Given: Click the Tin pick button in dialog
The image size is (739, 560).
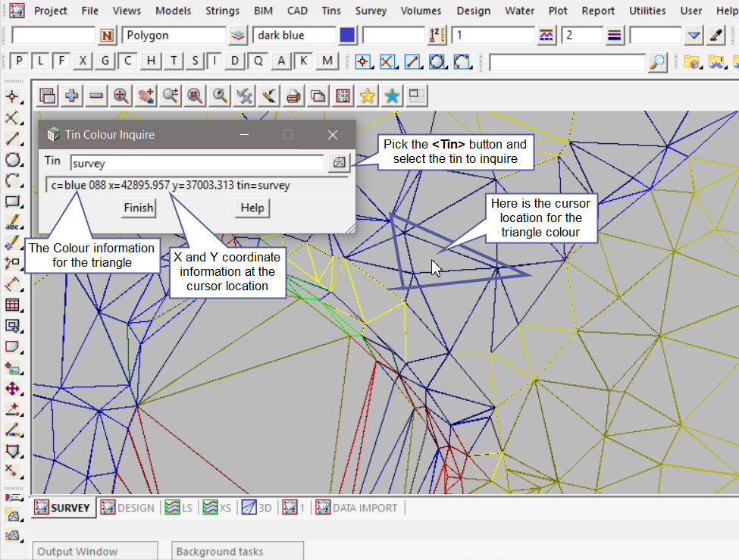Looking at the screenshot, I should point(339,162).
